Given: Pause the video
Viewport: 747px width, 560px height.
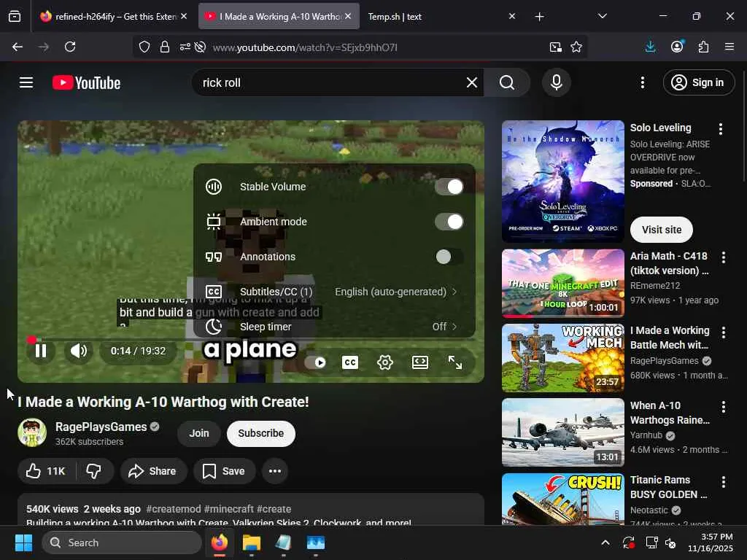Looking at the screenshot, I should [41, 351].
